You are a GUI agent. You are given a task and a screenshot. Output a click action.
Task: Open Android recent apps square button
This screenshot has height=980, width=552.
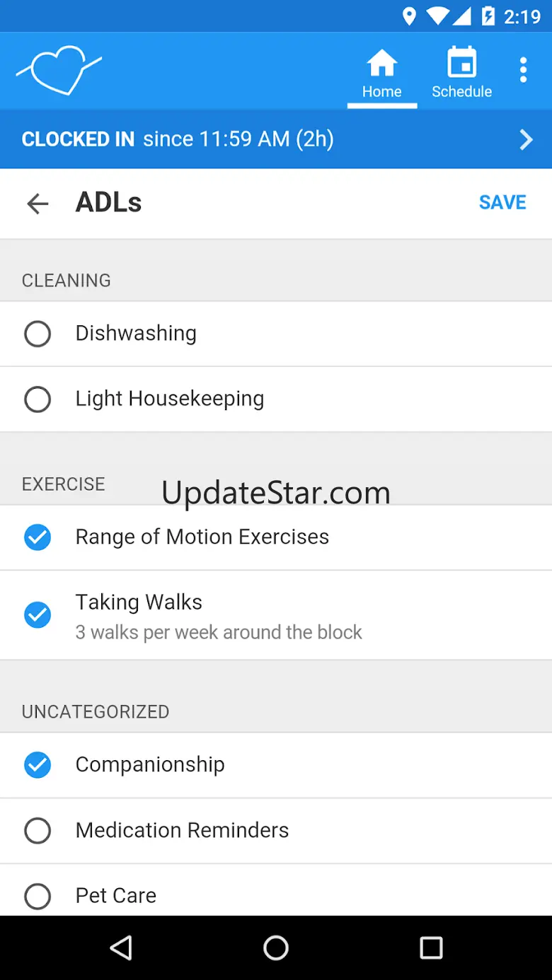430,947
